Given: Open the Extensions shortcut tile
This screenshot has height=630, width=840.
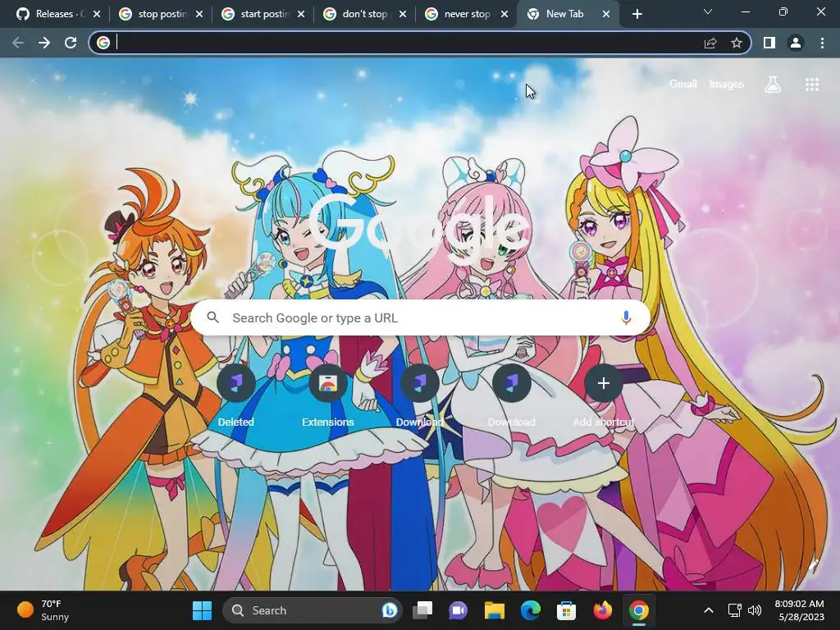Looking at the screenshot, I should (x=328, y=395).
